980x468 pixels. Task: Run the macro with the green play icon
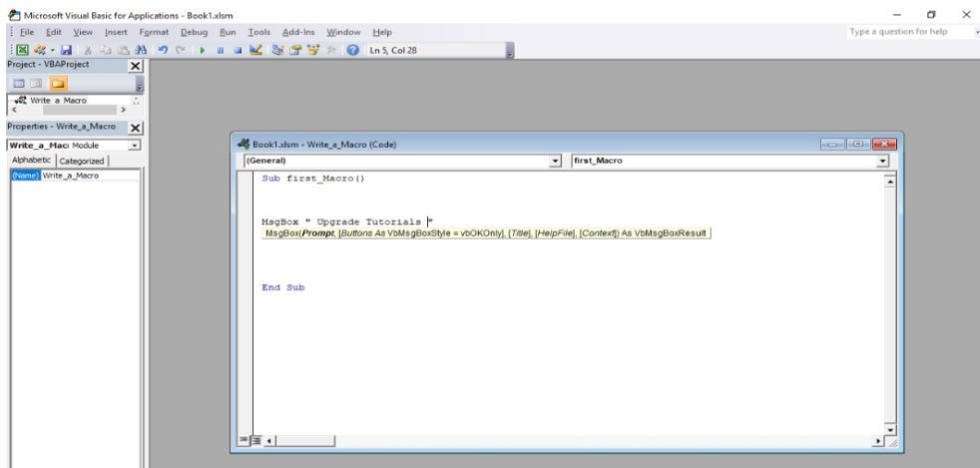pos(202,50)
